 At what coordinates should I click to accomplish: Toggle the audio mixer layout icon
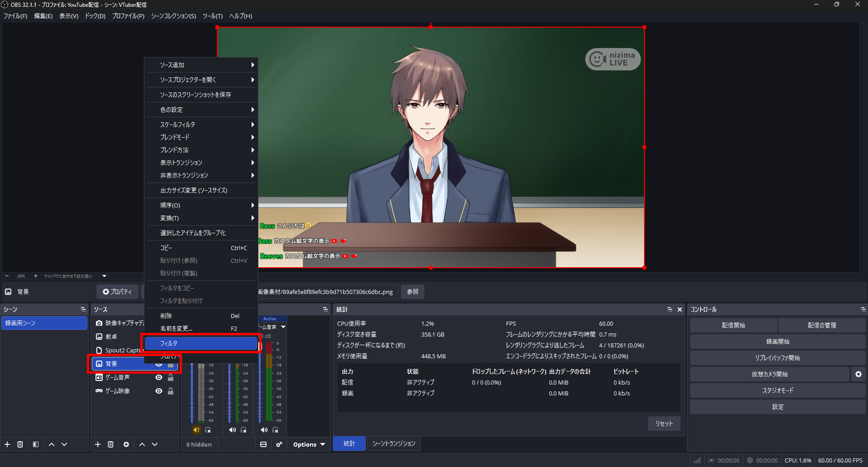point(263,444)
